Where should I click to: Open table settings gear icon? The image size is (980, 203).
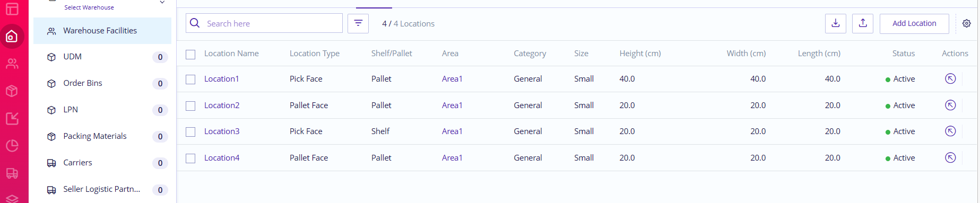(967, 23)
